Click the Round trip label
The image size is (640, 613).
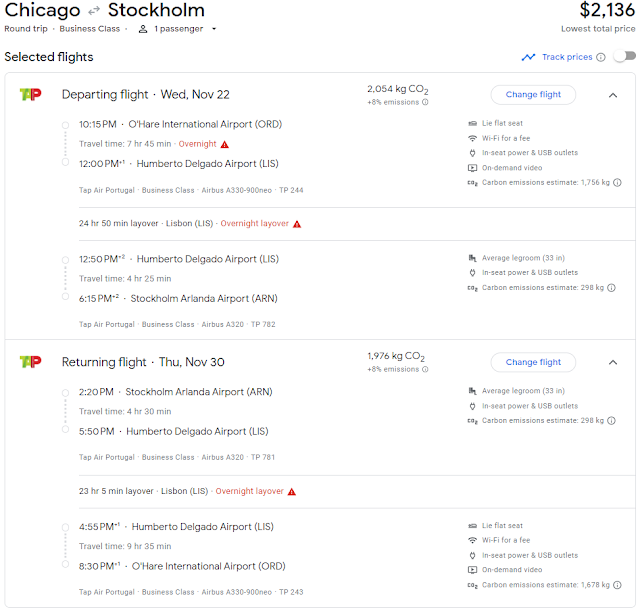pyautogui.click(x=26, y=29)
